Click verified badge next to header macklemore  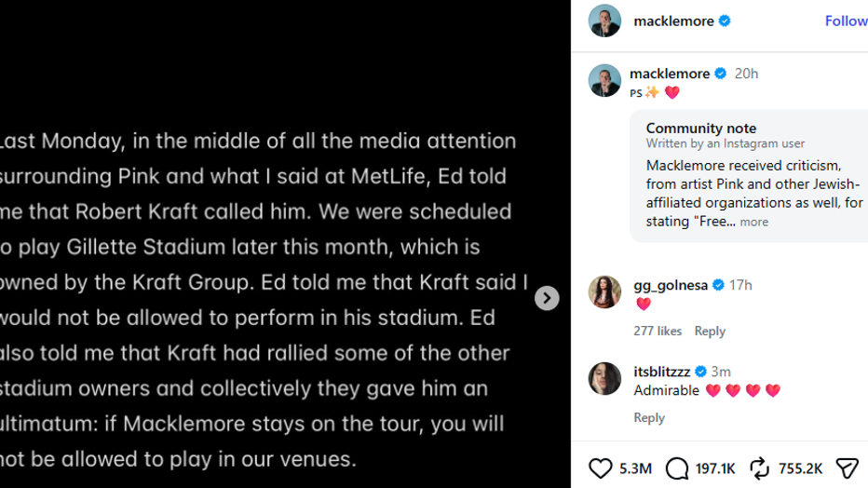(x=725, y=21)
